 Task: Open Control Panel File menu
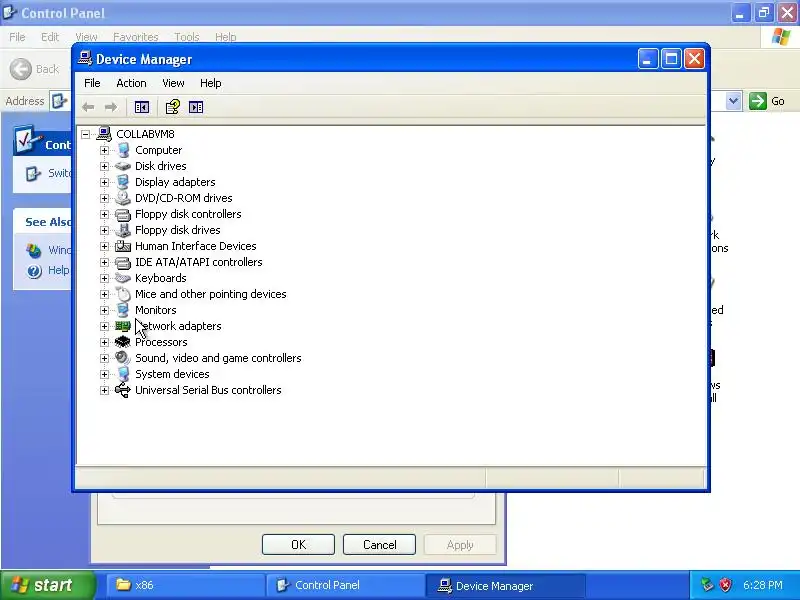tap(17, 37)
